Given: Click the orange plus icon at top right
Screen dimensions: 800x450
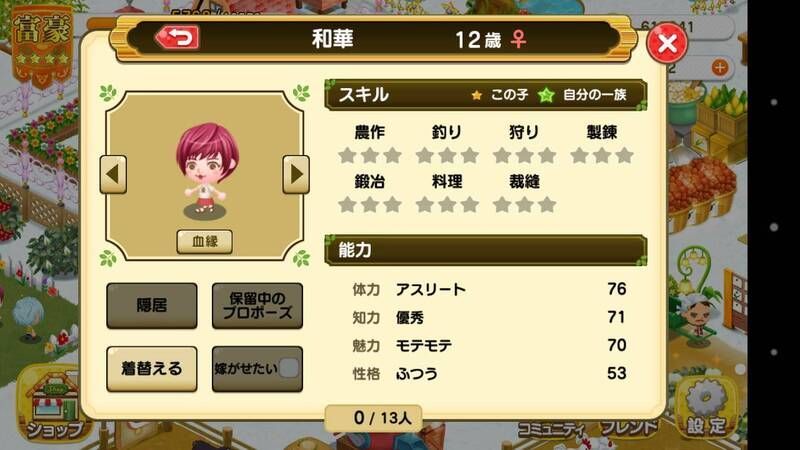Looking at the screenshot, I should click(719, 67).
